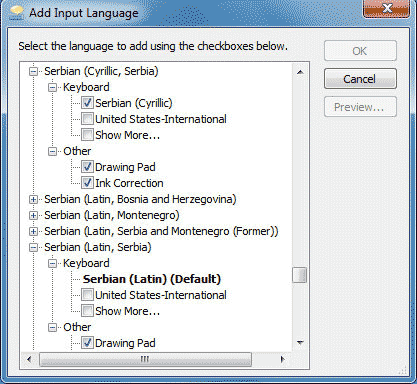Screen dimensions: 417x384
Task: Click the vertical scrollbar up arrow
Action: (300, 72)
